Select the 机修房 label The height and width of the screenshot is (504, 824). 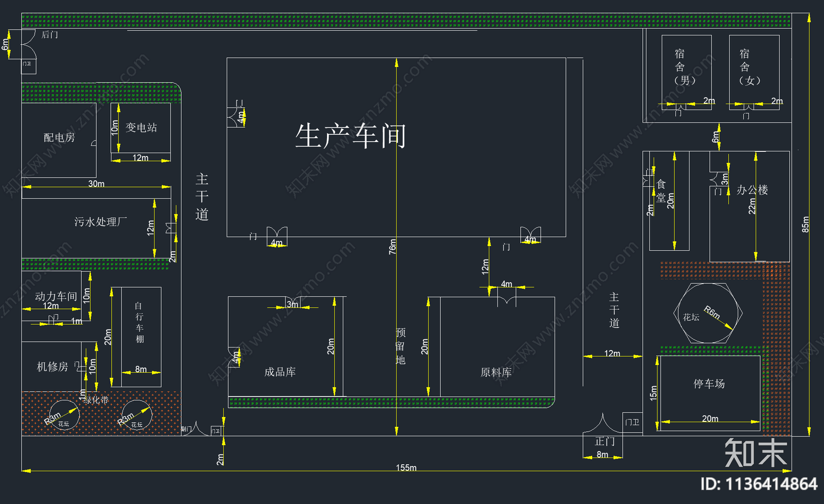coord(53,367)
